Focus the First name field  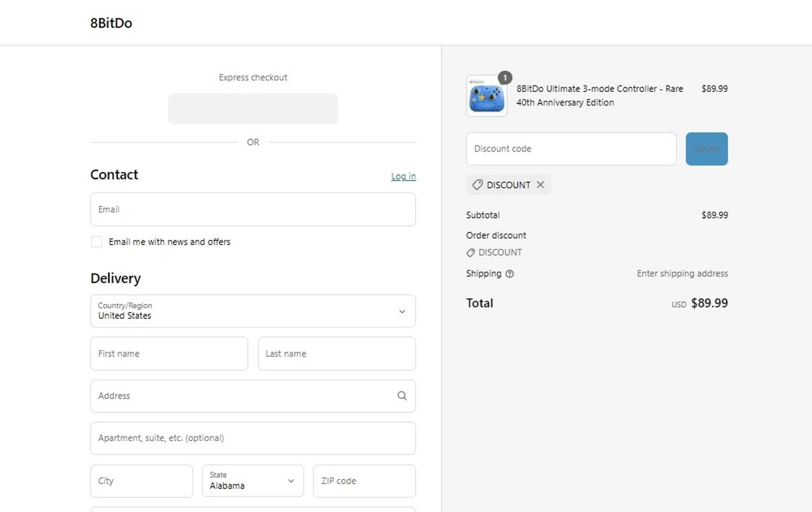pyautogui.click(x=169, y=353)
